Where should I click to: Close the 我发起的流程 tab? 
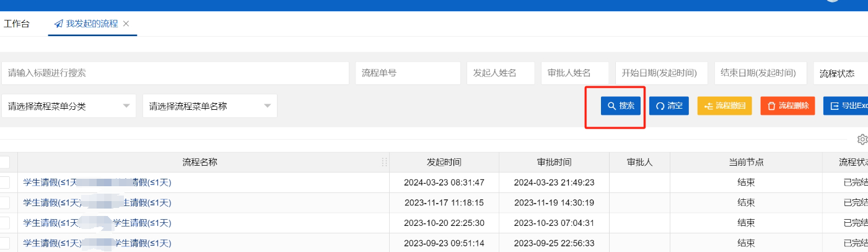(126, 24)
